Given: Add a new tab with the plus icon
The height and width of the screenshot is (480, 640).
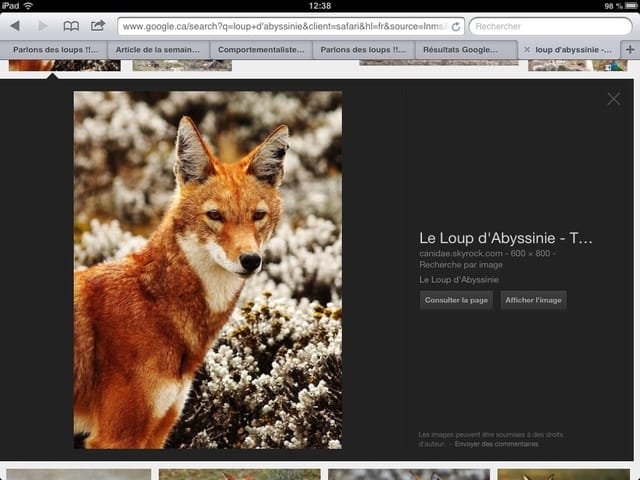Looking at the screenshot, I should point(629,48).
